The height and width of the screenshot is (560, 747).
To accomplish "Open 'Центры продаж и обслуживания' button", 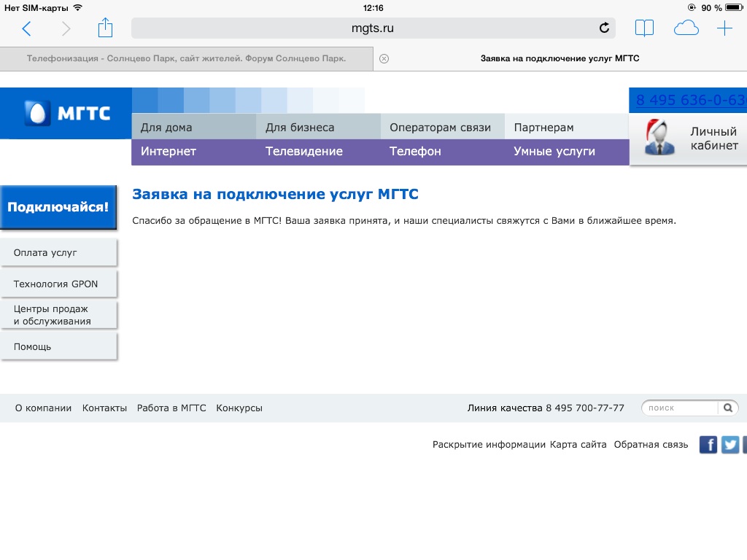I will 58,315.
